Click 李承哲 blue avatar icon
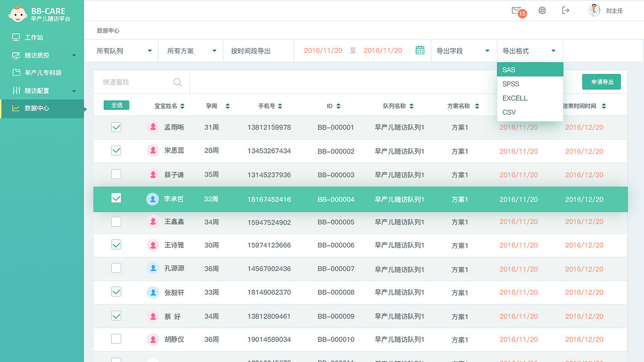 [152, 199]
